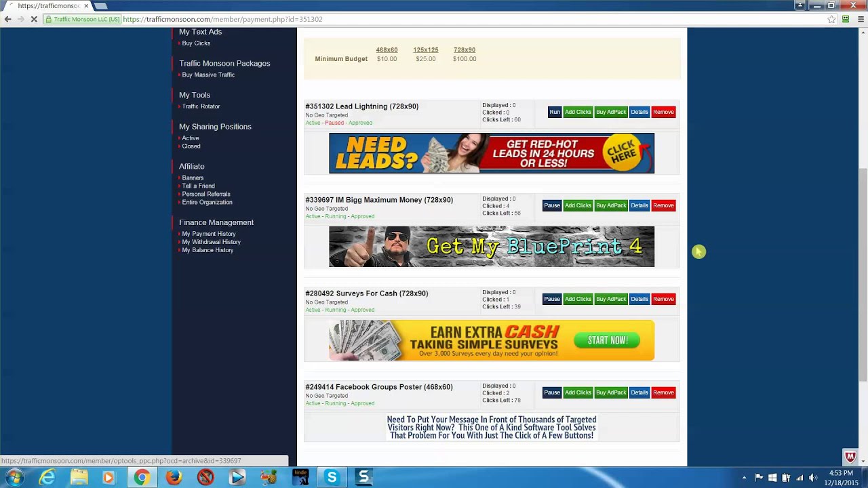Viewport: 868px width, 488px height.
Task: Open the Chrome menu icon
Action: (861, 19)
